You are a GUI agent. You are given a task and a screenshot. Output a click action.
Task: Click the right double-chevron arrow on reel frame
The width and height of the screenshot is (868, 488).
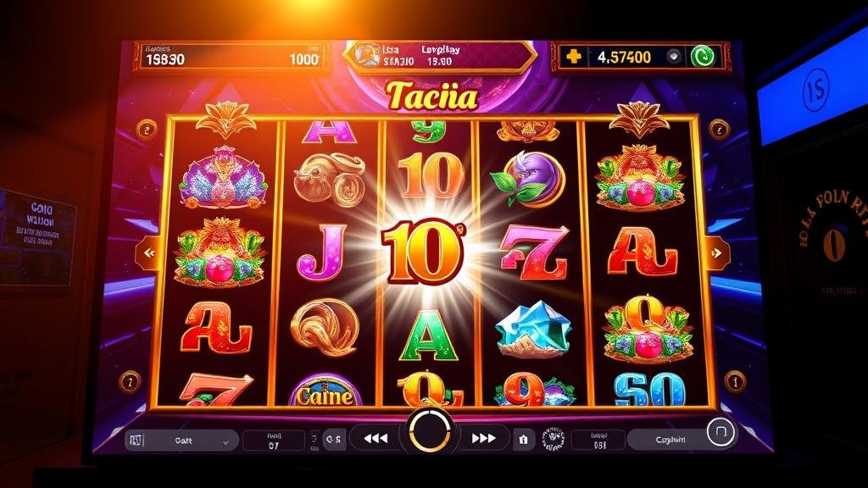pos(716,253)
